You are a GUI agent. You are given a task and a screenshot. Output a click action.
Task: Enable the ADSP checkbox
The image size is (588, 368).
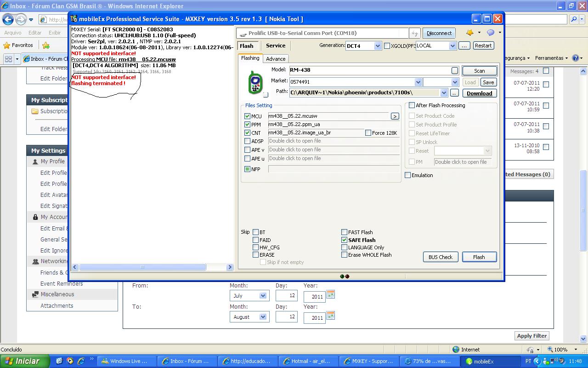[x=248, y=141]
